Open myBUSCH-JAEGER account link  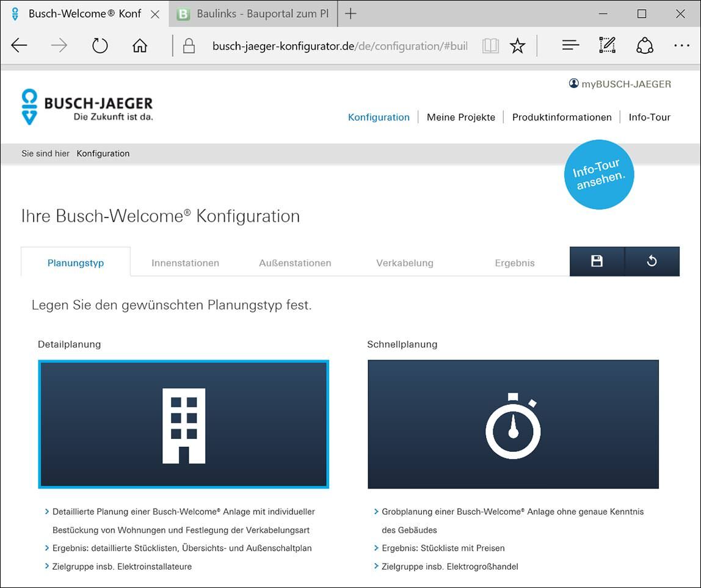[620, 84]
